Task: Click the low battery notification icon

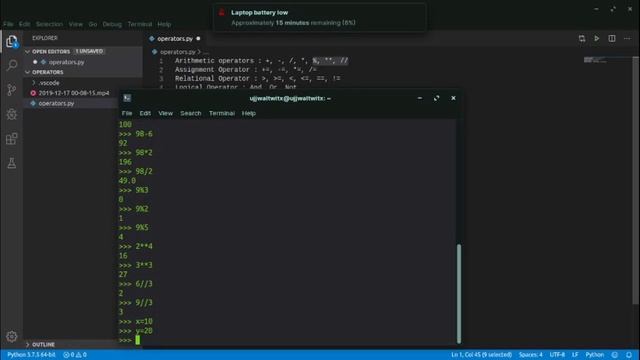Action: (222, 12)
